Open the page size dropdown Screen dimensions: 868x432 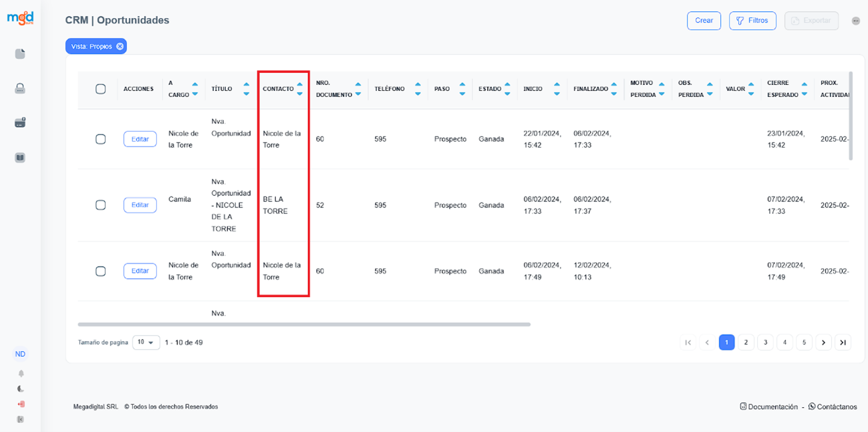pos(146,342)
